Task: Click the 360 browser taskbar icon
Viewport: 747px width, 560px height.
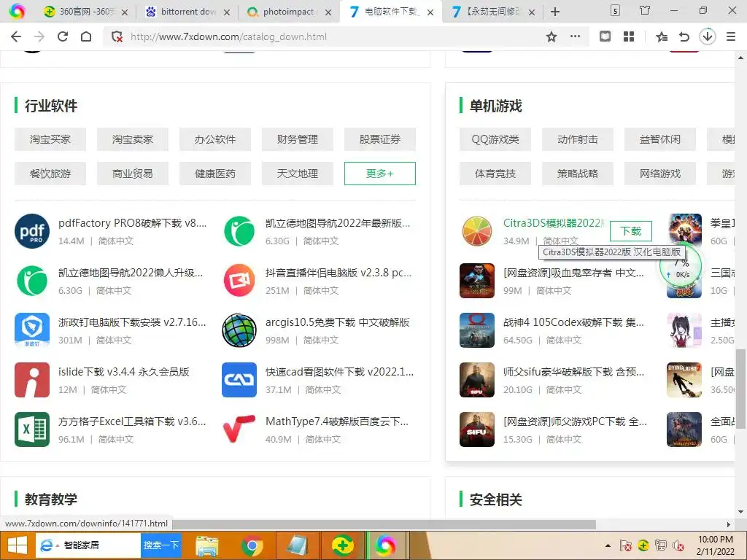Action: point(386,545)
